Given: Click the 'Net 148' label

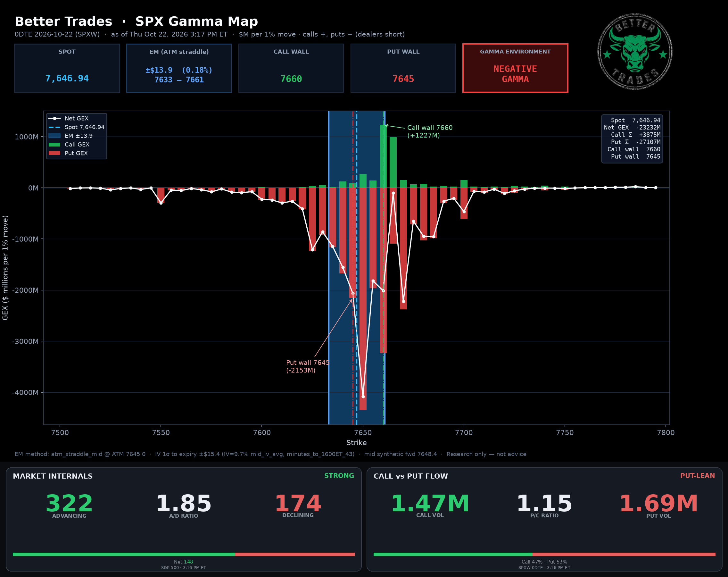Looking at the screenshot, I should (x=183, y=562).
